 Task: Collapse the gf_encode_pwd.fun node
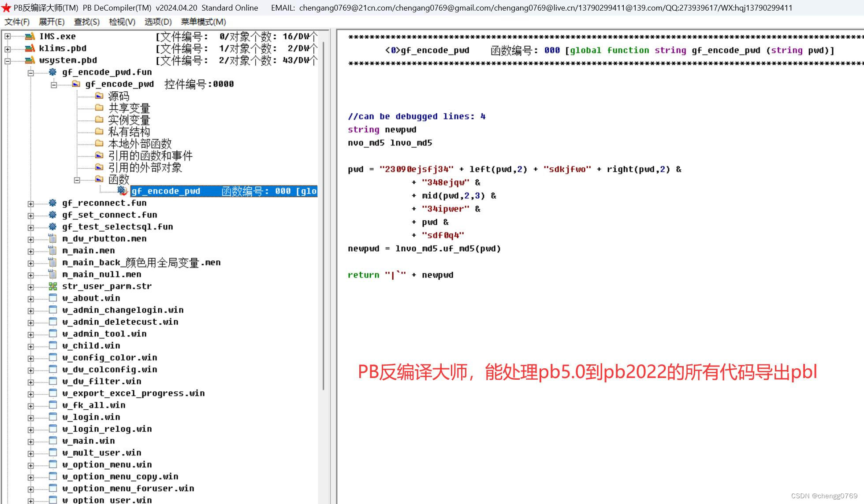[x=30, y=73]
